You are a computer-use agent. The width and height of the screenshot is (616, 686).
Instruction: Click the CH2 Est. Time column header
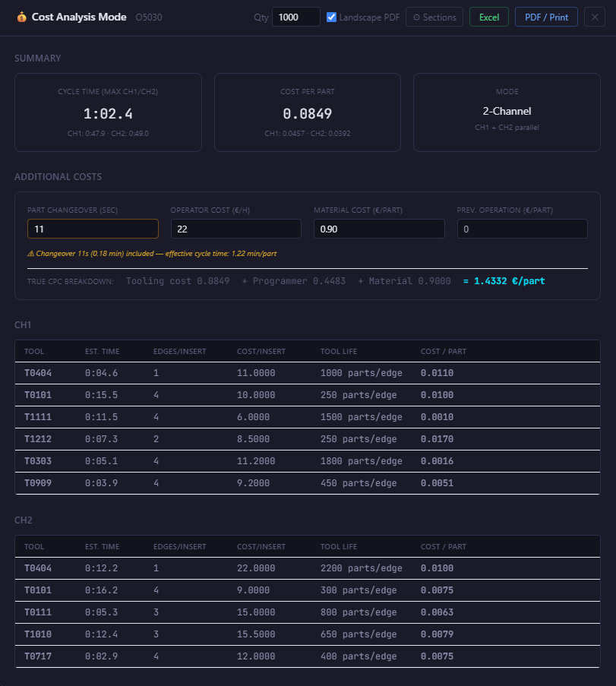click(x=102, y=546)
